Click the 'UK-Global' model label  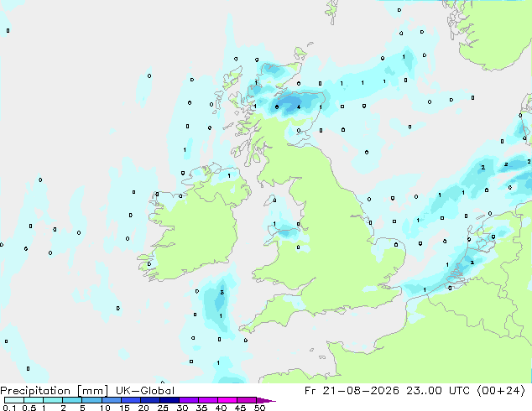145,391
